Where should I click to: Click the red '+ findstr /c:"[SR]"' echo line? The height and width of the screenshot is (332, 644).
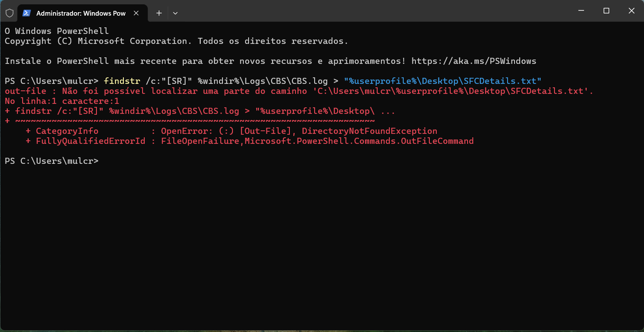(200, 111)
